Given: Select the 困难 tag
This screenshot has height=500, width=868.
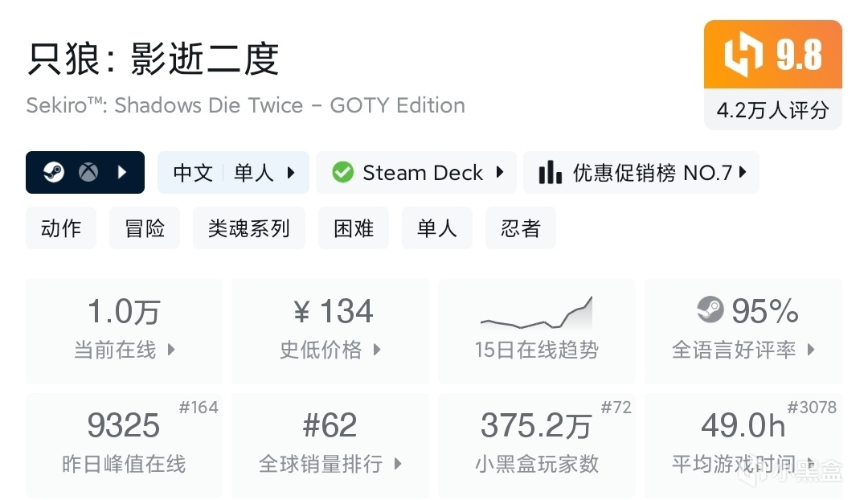Looking at the screenshot, I should pos(354,228).
